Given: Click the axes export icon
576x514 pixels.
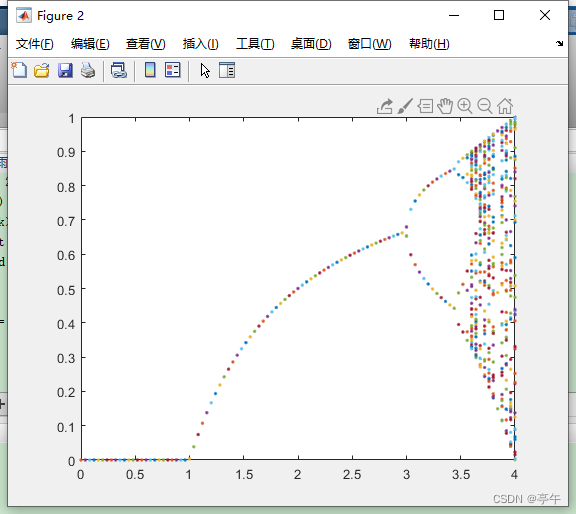Looking at the screenshot, I should pos(385,106).
